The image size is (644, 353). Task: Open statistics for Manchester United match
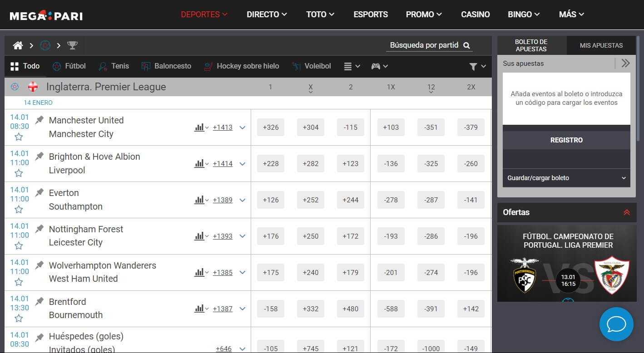(201, 127)
